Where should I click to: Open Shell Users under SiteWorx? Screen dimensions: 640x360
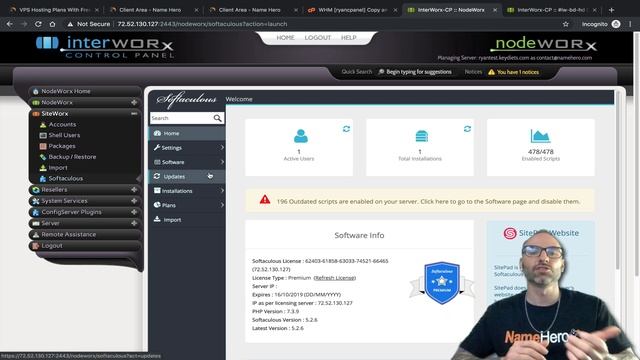coord(64,135)
